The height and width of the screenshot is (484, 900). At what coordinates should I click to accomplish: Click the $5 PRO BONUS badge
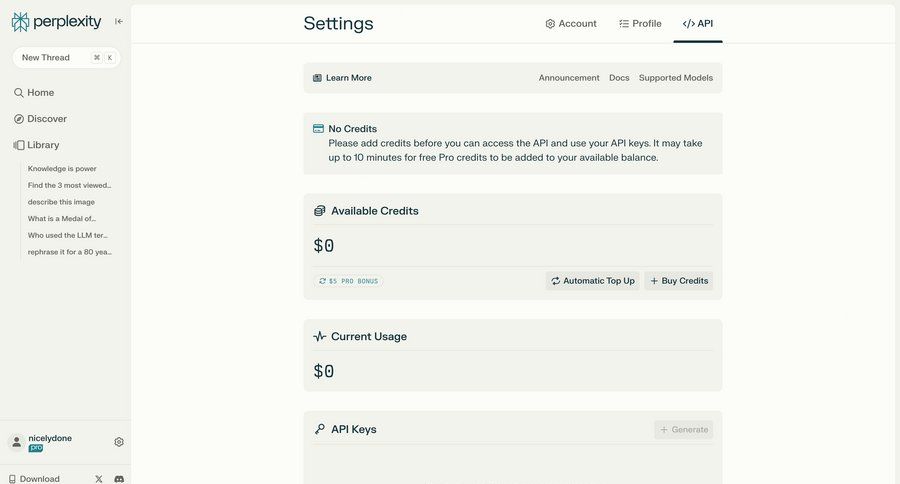pyautogui.click(x=348, y=281)
